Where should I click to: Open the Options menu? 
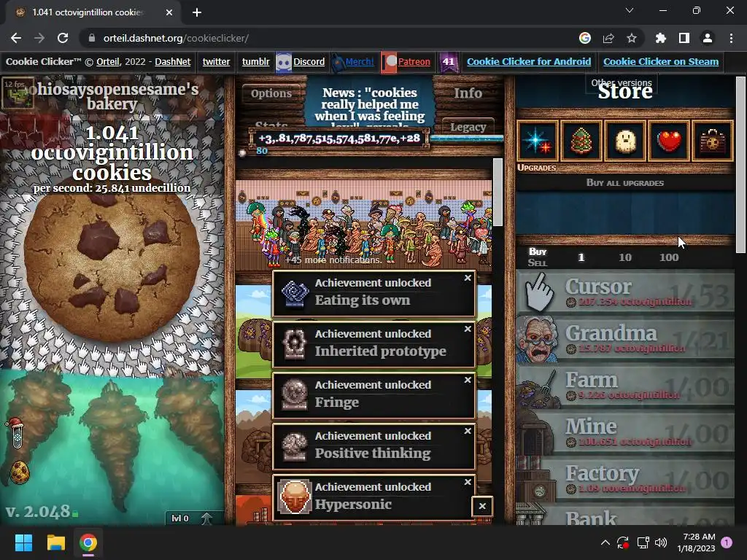pos(271,93)
